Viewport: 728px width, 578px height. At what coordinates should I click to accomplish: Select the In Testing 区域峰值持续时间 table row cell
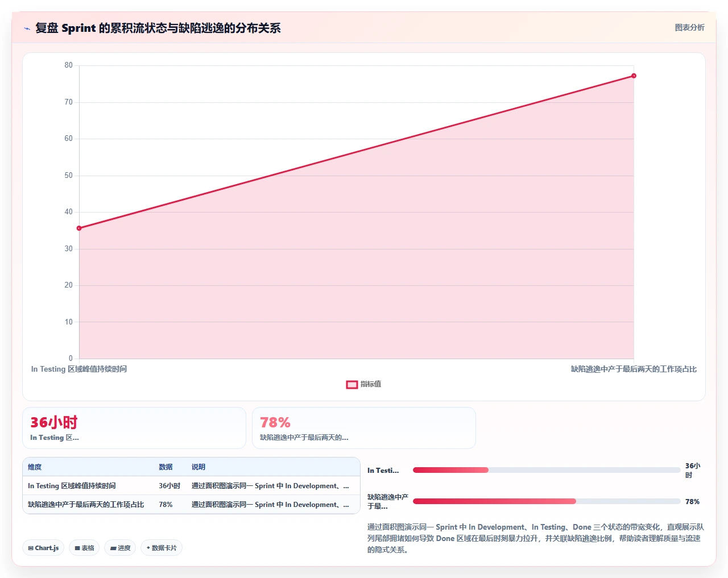[x=72, y=486]
